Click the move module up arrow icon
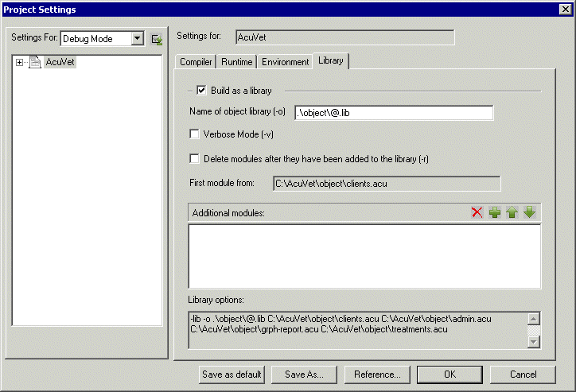This screenshot has height=392, width=576. 512,213
